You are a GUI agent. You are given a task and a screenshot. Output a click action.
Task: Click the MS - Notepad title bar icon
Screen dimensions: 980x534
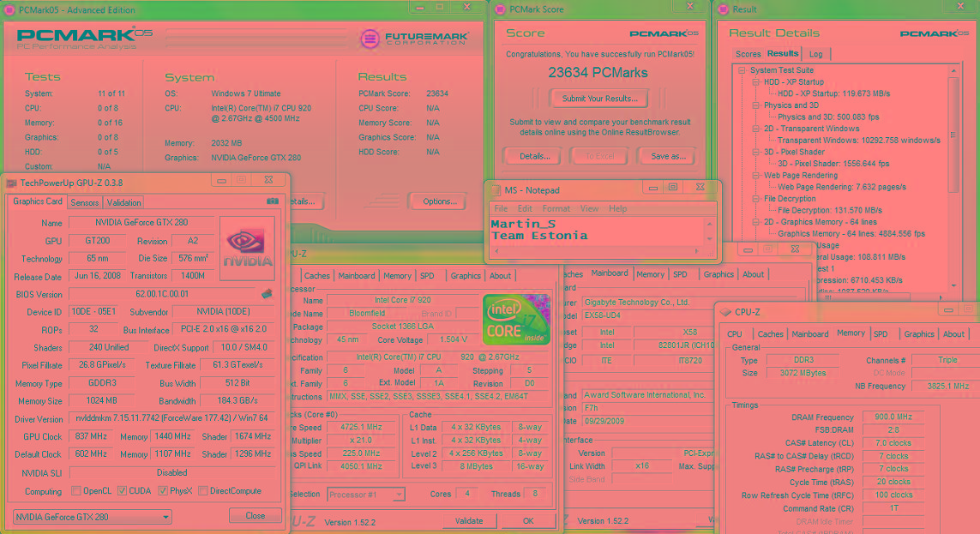[x=496, y=190]
